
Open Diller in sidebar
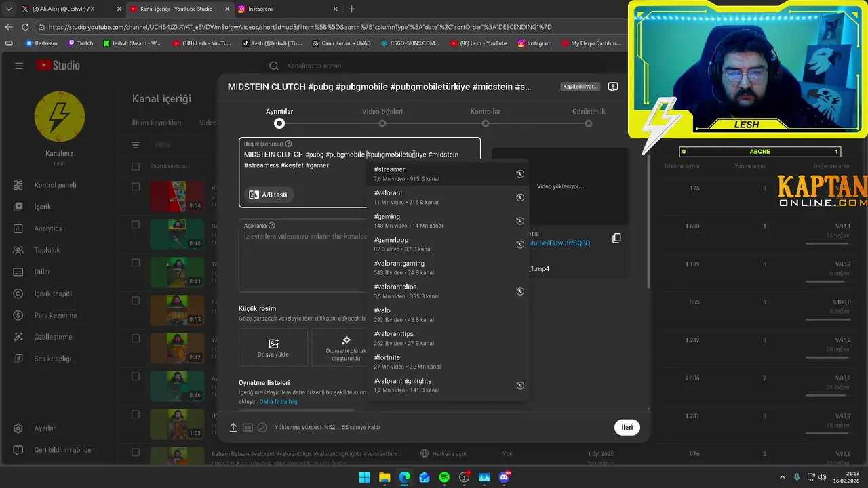(x=42, y=272)
